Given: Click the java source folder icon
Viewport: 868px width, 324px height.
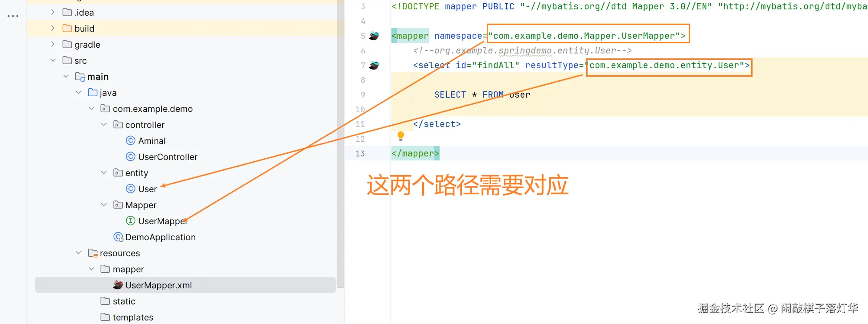Looking at the screenshot, I should click(x=93, y=92).
